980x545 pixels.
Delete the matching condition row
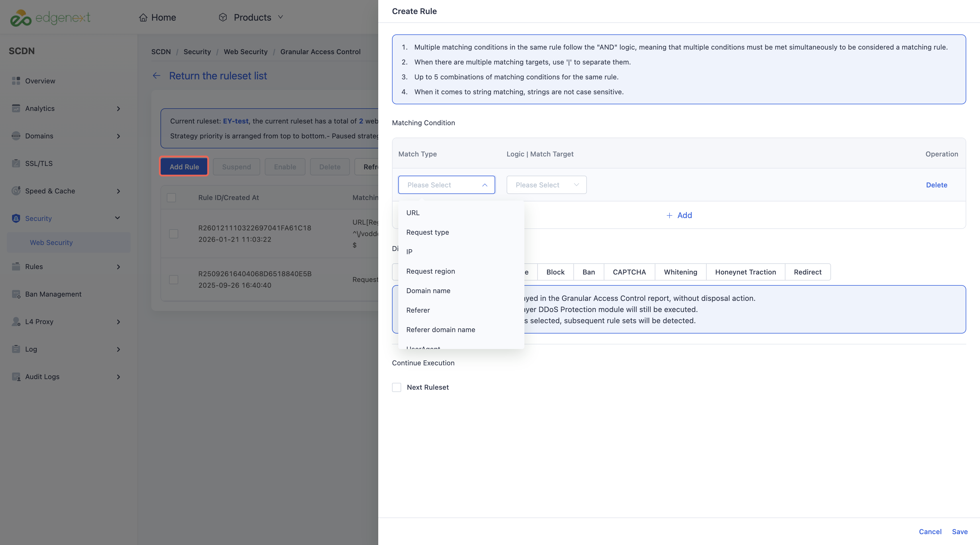(x=937, y=185)
